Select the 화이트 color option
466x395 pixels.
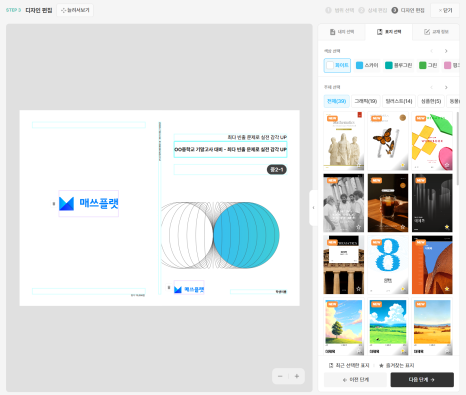click(337, 65)
